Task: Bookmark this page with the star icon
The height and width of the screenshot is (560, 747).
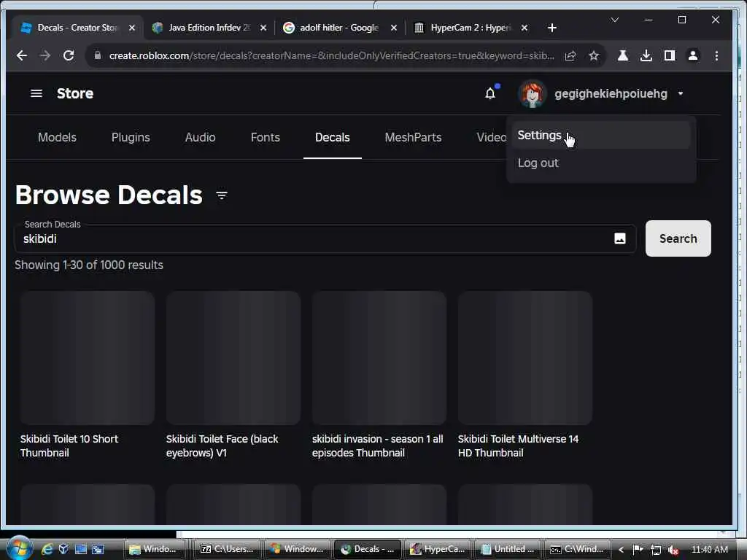Action: pos(594,55)
